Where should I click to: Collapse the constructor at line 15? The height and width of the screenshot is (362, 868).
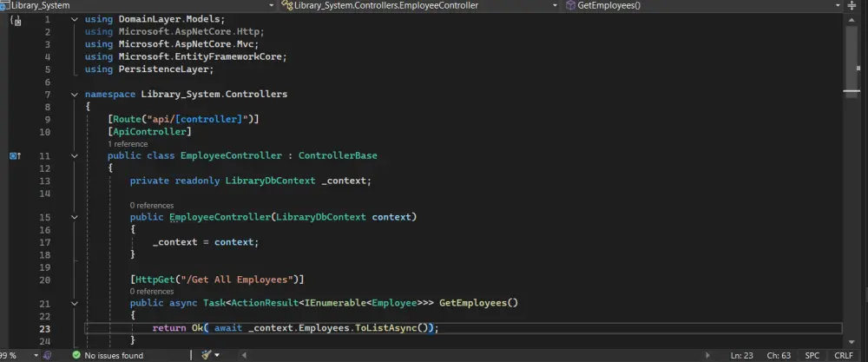pyautogui.click(x=74, y=218)
